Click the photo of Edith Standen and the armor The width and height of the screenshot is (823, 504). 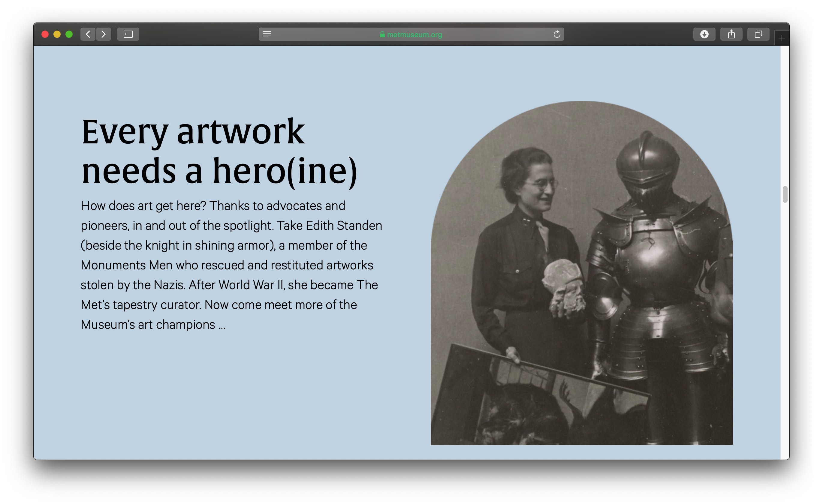(x=581, y=273)
